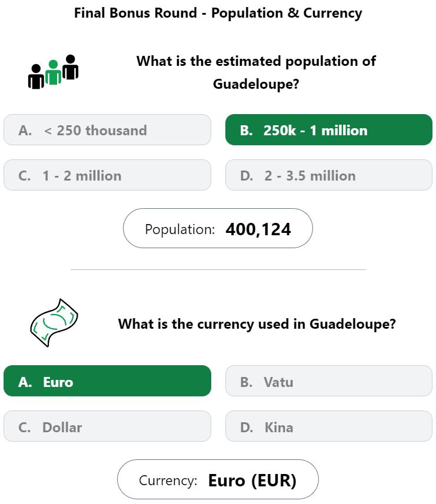Click the Guadeloupe currency question text
The width and height of the screenshot is (436, 504).
coord(257,323)
